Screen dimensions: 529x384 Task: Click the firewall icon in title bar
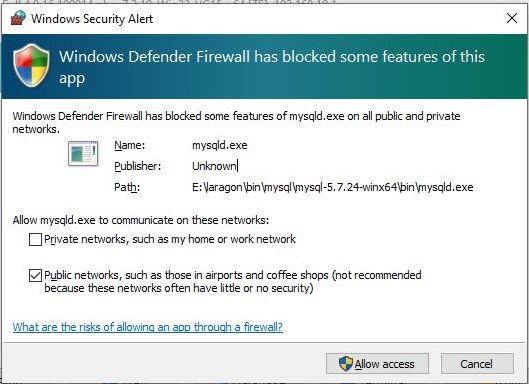18,18
